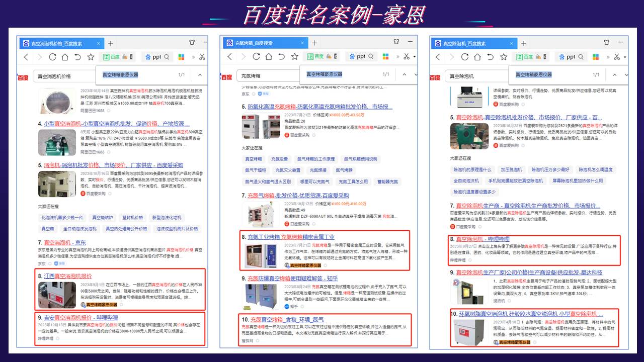
Task: Click find-bar previous chevron in 真空消泡机价格 window
Action: coord(200,75)
